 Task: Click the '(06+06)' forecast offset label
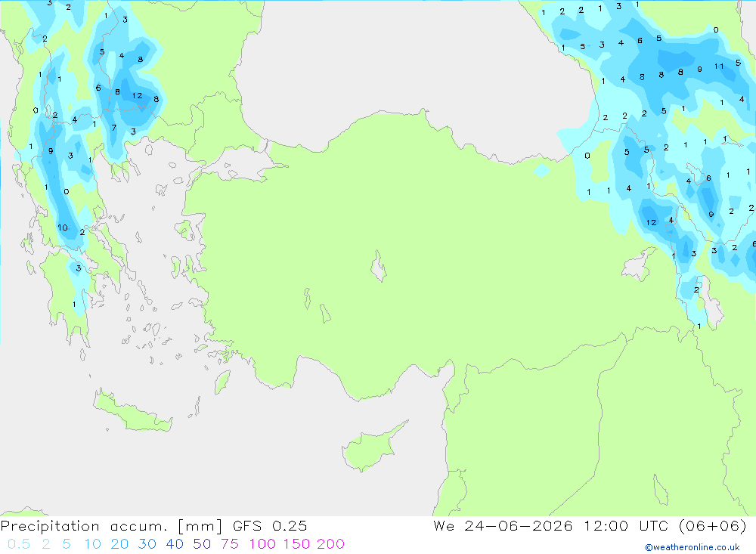point(713,526)
